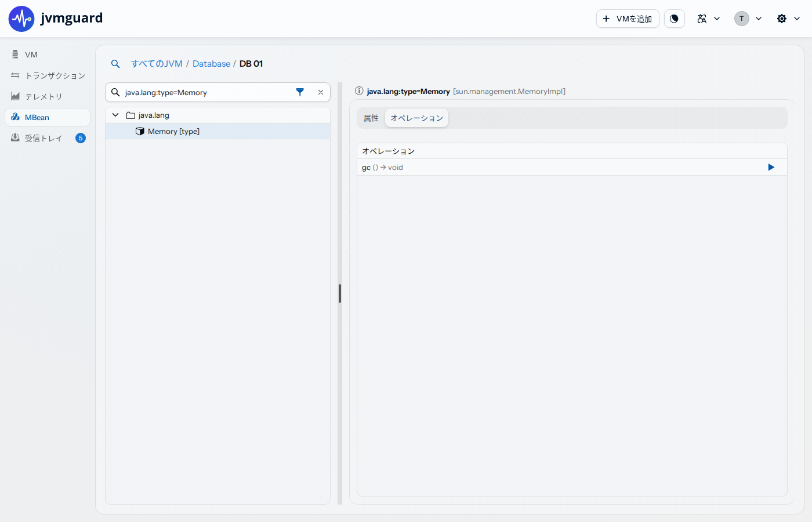
Task: Collapse the java.lang tree node
Action: (115, 115)
